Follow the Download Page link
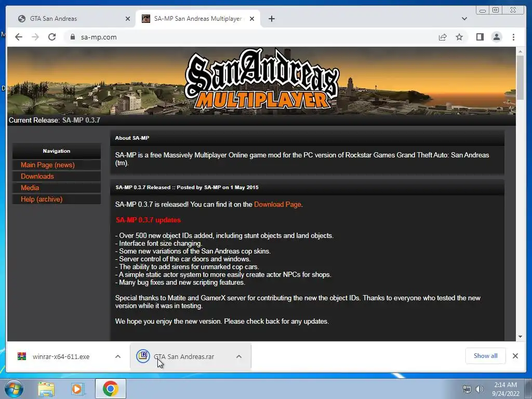 277,204
